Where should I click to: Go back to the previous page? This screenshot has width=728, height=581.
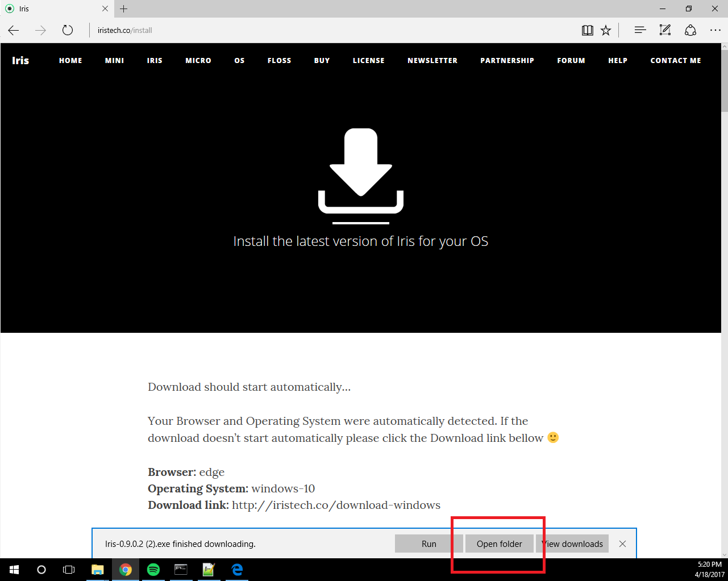14,30
